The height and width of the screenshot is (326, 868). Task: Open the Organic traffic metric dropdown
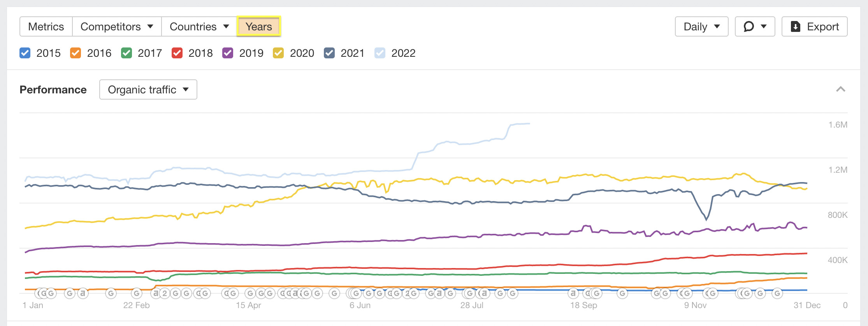(148, 89)
